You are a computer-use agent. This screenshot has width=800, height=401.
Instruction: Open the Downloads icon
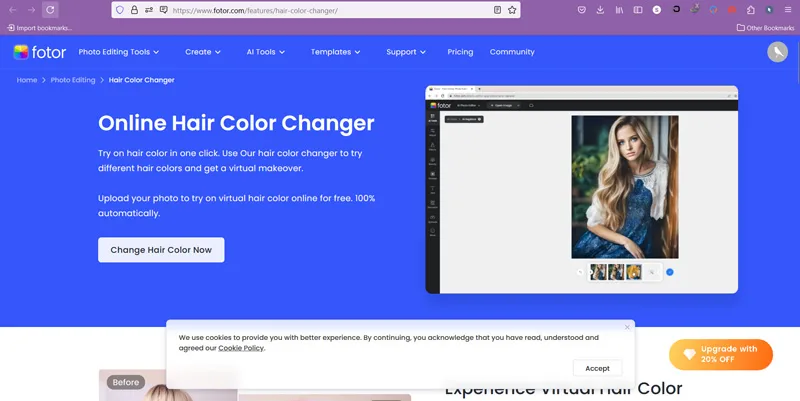point(600,10)
